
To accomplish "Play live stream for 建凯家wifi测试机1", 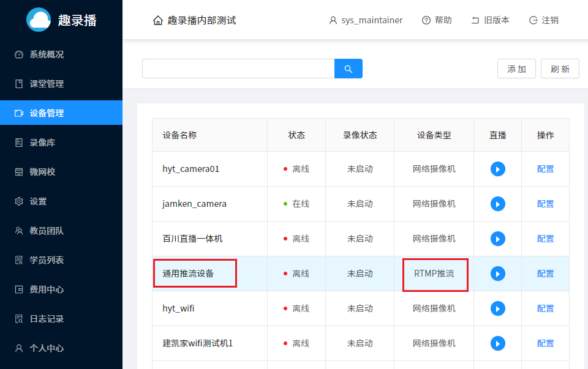I will (x=497, y=343).
